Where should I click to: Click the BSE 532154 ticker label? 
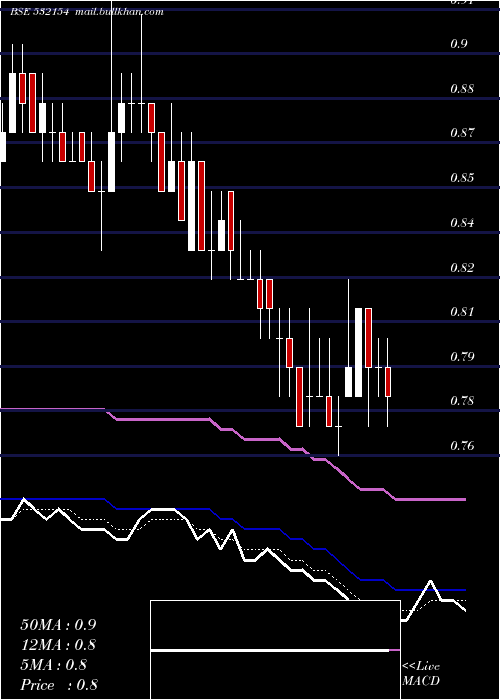point(39,12)
